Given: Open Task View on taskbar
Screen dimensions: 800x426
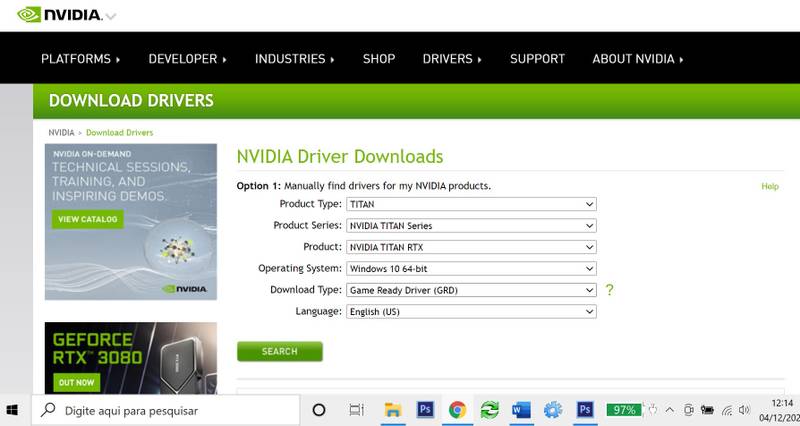Looking at the screenshot, I should (x=357, y=410).
